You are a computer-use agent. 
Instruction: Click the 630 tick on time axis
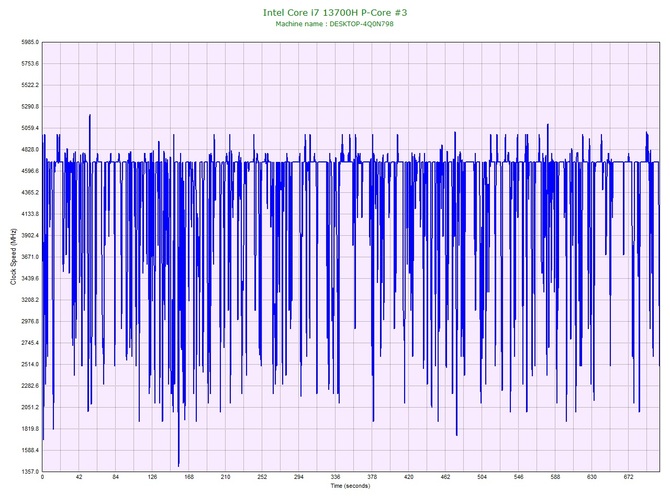(592, 477)
